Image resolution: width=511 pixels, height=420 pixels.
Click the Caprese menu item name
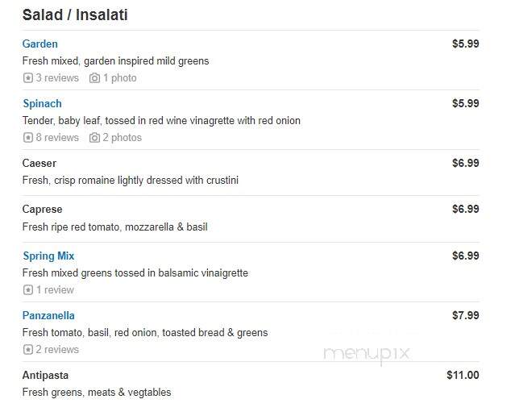(43, 209)
